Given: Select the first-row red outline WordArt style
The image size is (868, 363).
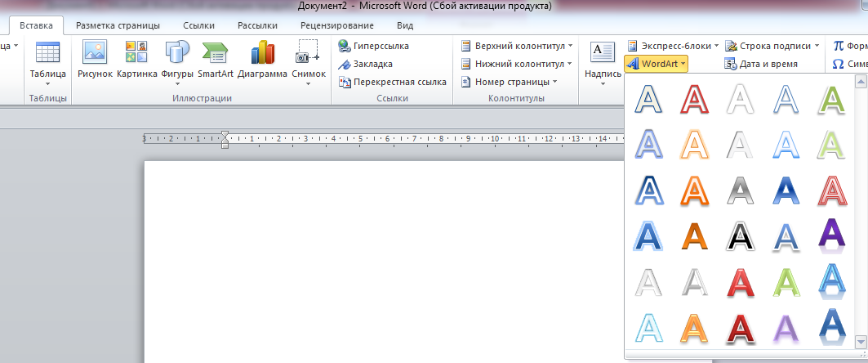Looking at the screenshot, I should pyautogui.click(x=694, y=99).
